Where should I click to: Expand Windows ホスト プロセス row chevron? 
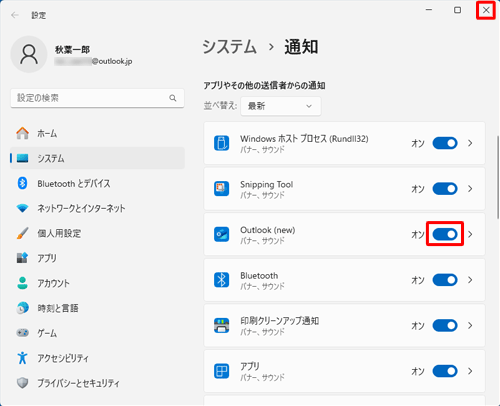(x=470, y=143)
